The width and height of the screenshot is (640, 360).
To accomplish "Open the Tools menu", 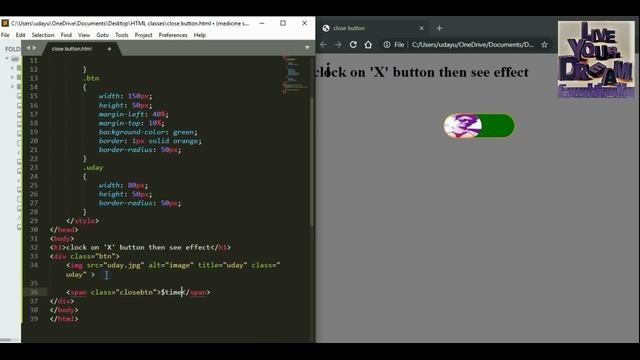I will pyautogui.click(x=122, y=35).
